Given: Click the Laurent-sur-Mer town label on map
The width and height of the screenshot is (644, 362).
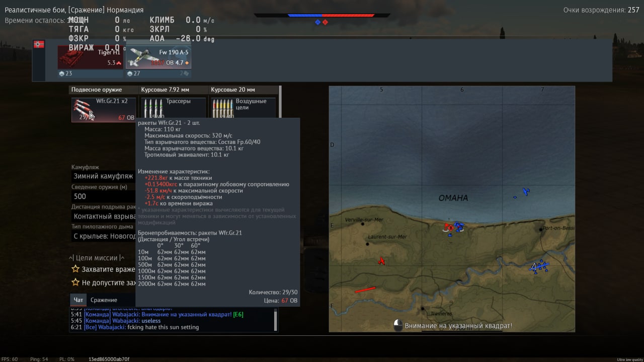Looking at the screenshot, I should coord(387,237).
